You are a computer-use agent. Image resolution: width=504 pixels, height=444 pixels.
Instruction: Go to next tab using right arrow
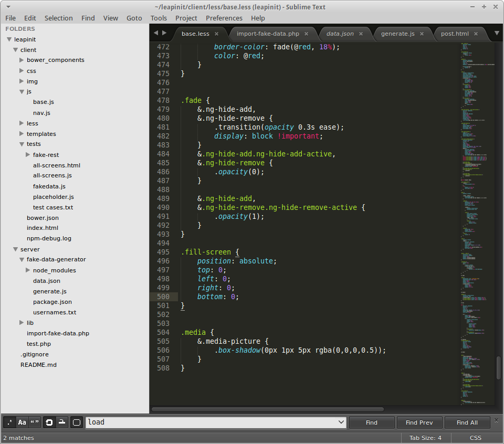pos(164,33)
